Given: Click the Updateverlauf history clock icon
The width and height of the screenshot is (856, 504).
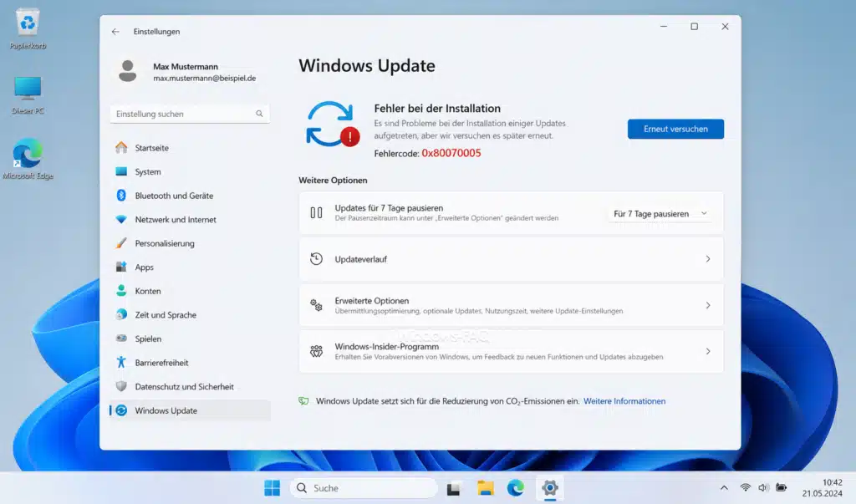Looking at the screenshot, I should tap(316, 259).
